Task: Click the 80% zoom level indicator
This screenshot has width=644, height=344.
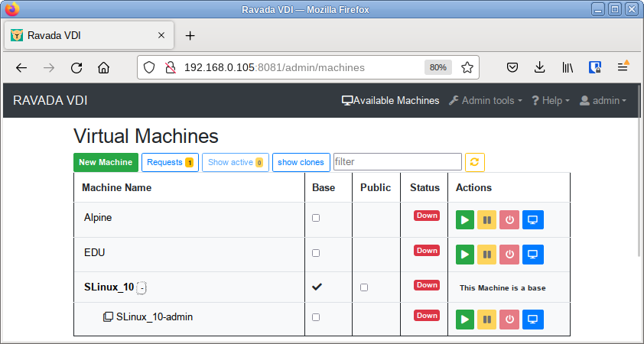Action: (x=437, y=67)
